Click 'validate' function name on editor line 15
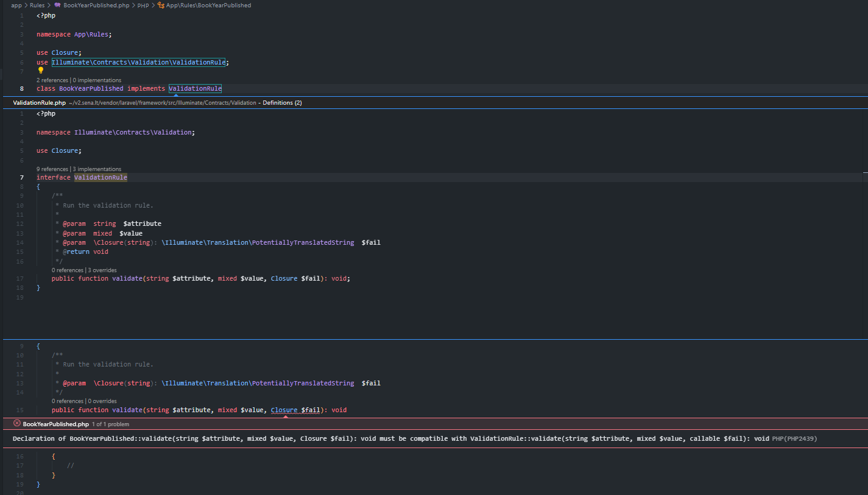 pos(127,410)
